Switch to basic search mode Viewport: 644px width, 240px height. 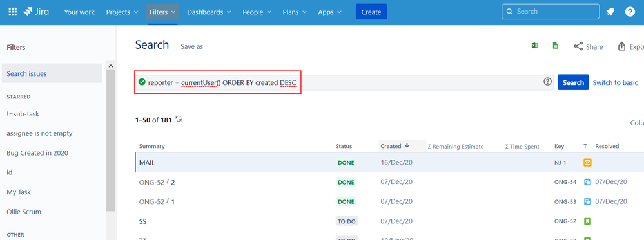click(x=615, y=82)
